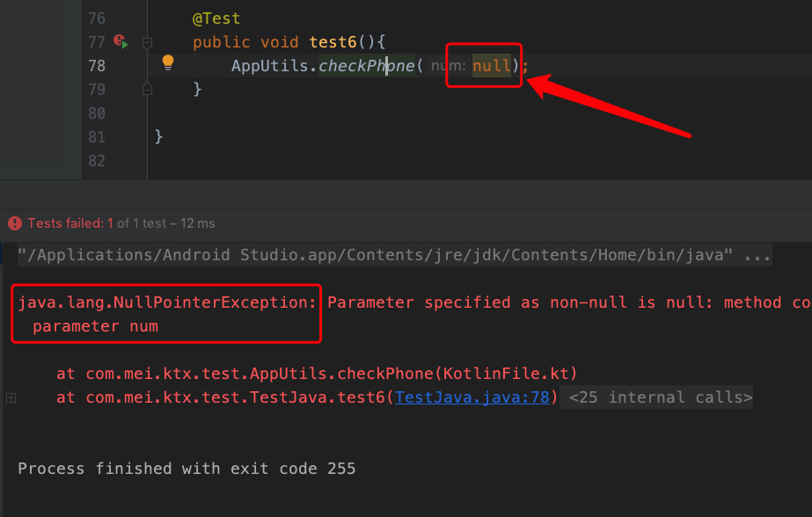Viewport: 812px width, 517px height.
Task: Click the plus icon beside the stack trace
Action: (10, 397)
